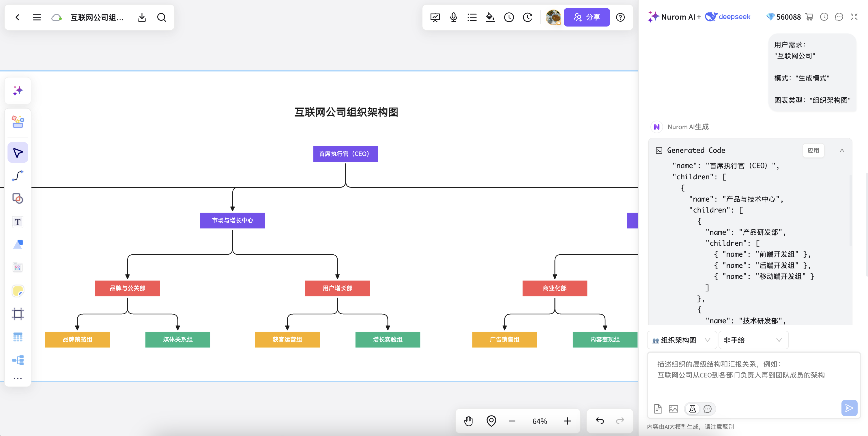Select the 品牌策略组 node
This screenshot has width=868, height=436.
(x=77, y=339)
